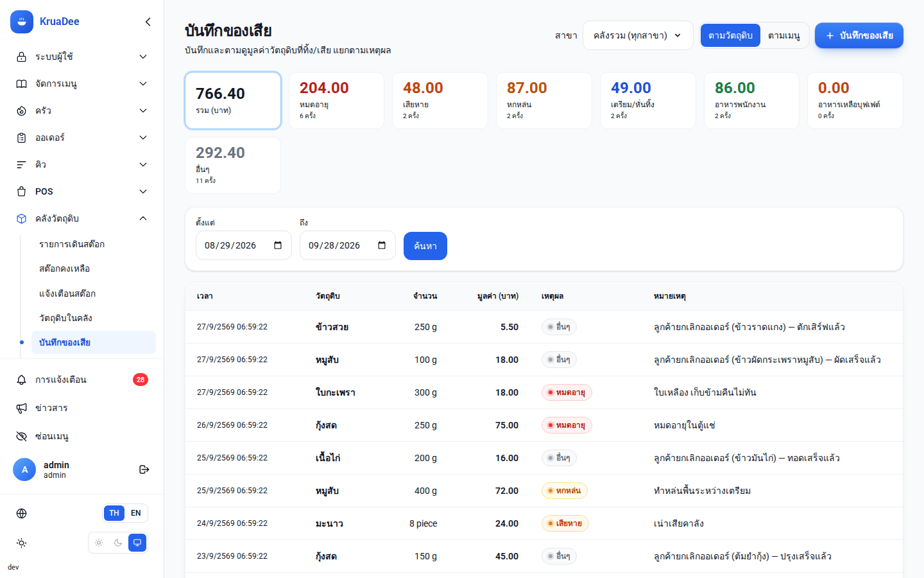The height and width of the screenshot is (578, 924).
Task: Expand the ออเดอร์ section chevron
Action: point(143,137)
